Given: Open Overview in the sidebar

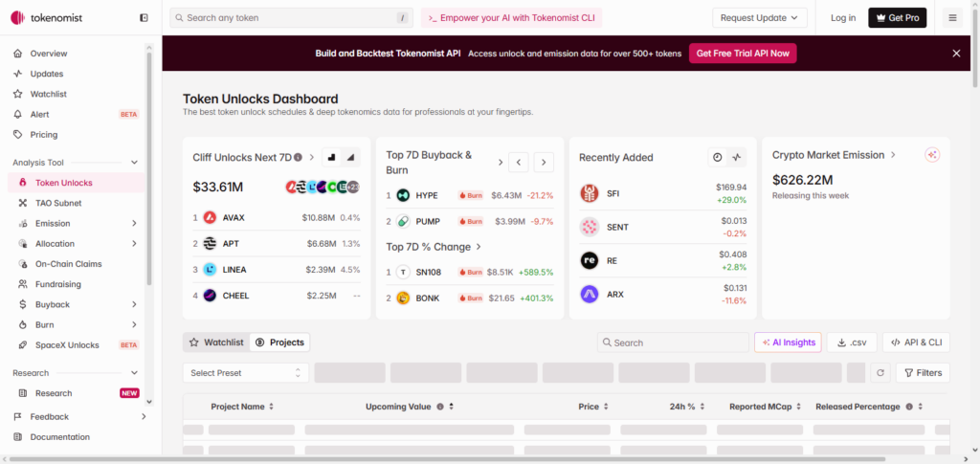Looking at the screenshot, I should (76, 54).
